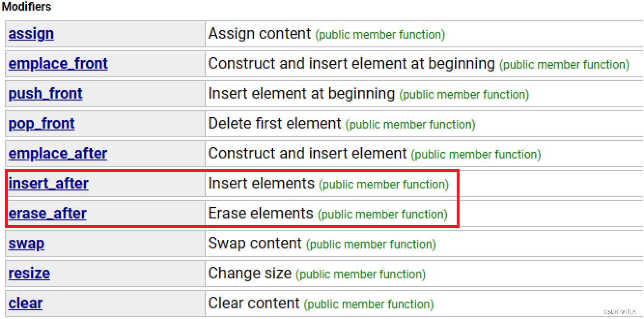Click the 'Delete first element' description
This screenshot has width=644, height=319.
(275, 124)
